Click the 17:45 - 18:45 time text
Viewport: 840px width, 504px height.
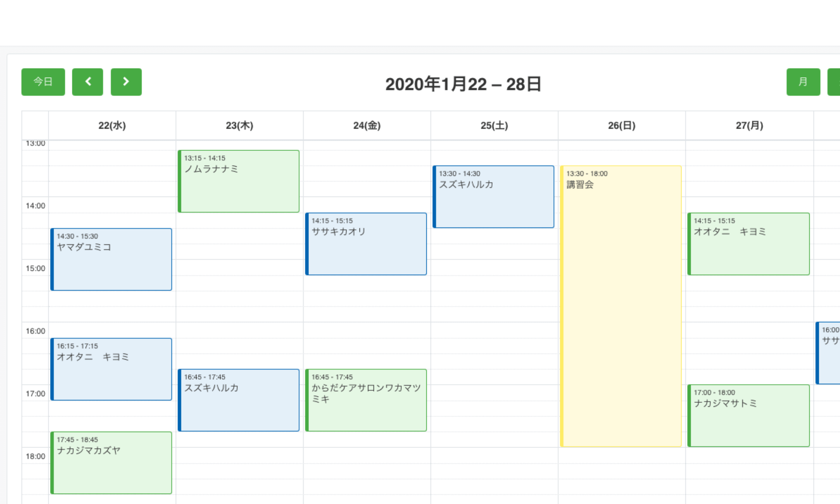pos(77,440)
